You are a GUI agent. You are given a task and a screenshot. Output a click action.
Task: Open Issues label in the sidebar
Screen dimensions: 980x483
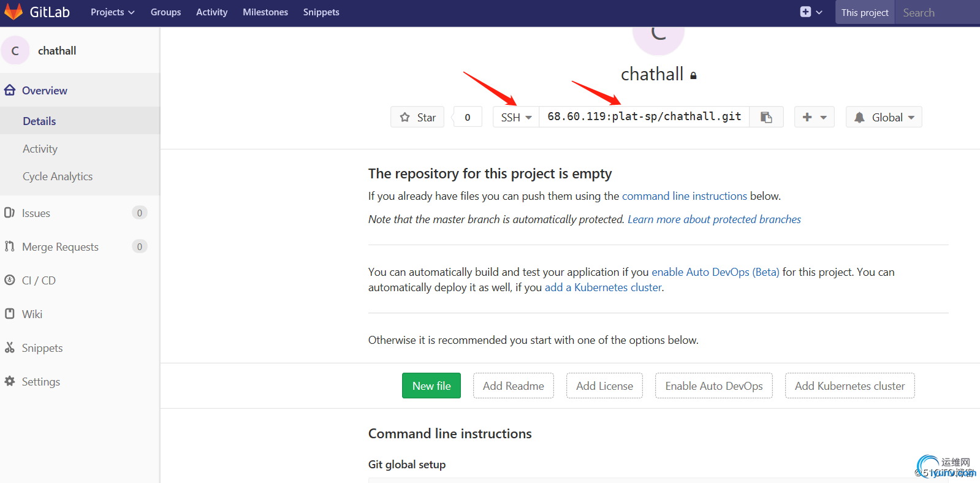[36, 213]
